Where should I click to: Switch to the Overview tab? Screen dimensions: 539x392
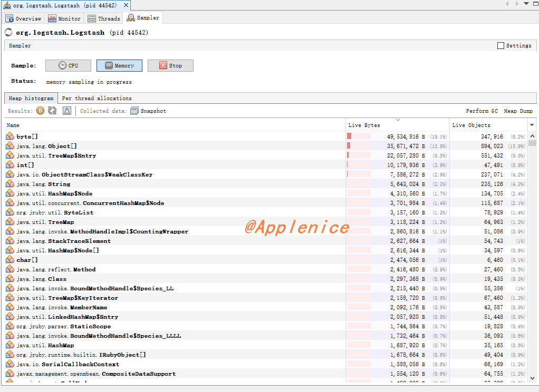(x=24, y=18)
